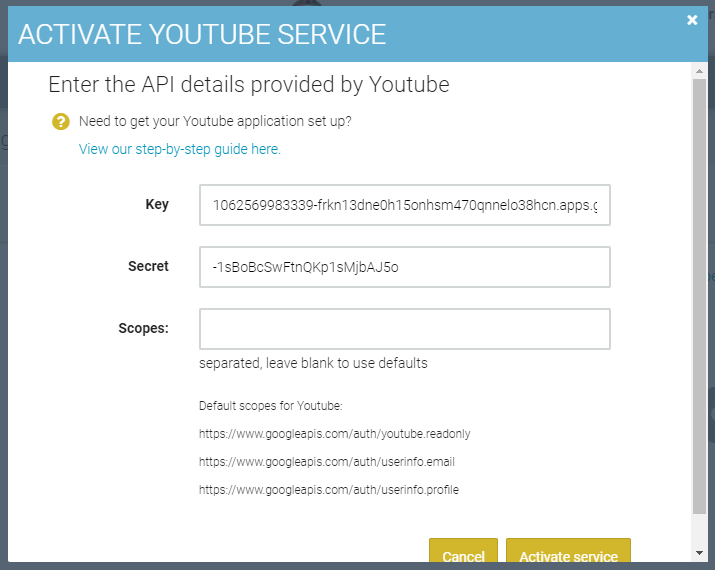The image size is (715, 570).
Task: Focus the Key input field
Action: pyautogui.click(x=404, y=205)
